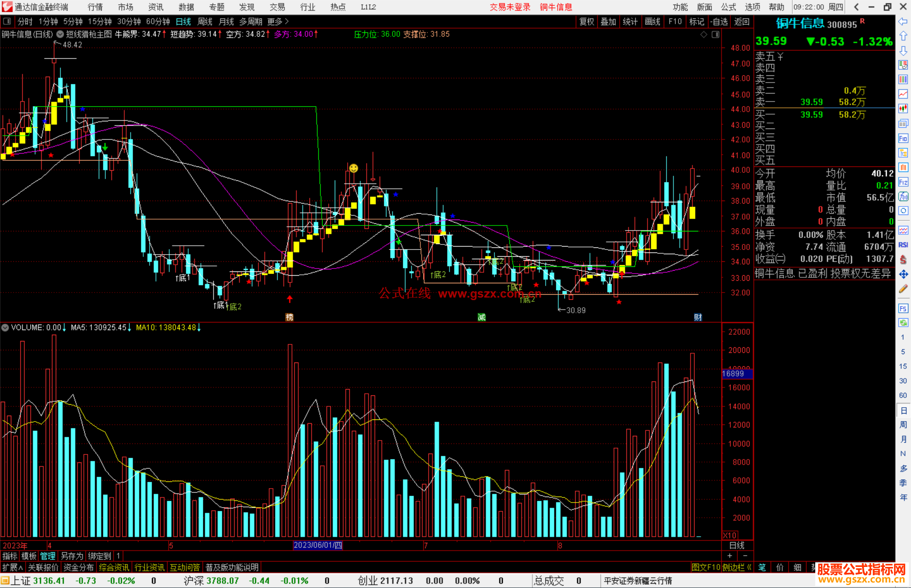Click the 复权 button
The width and height of the screenshot is (911, 588).
[586, 21]
